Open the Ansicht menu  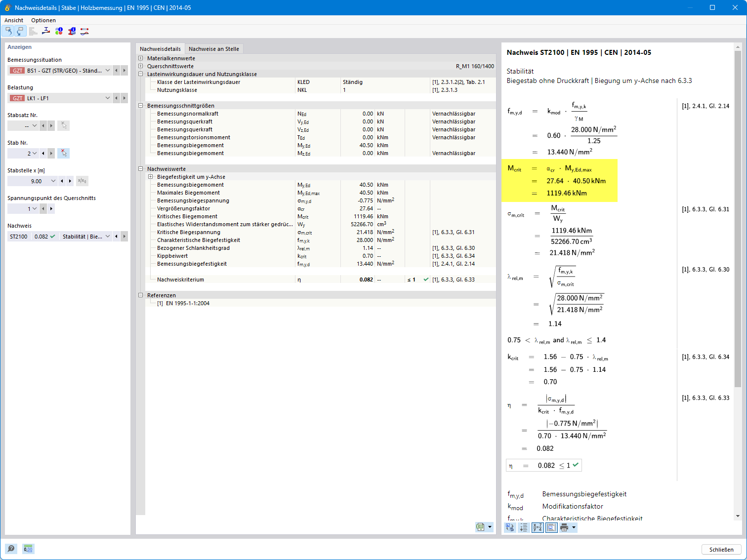tap(14, 20)
